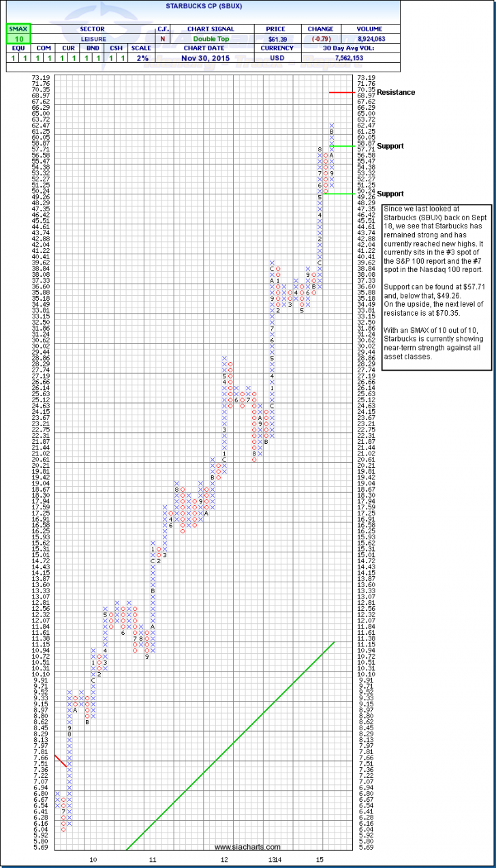Screen dimensions: 496x868
Task: Click the short red downtrend line near 7.66
Action: pyautogui.click(x=61, y=760)
